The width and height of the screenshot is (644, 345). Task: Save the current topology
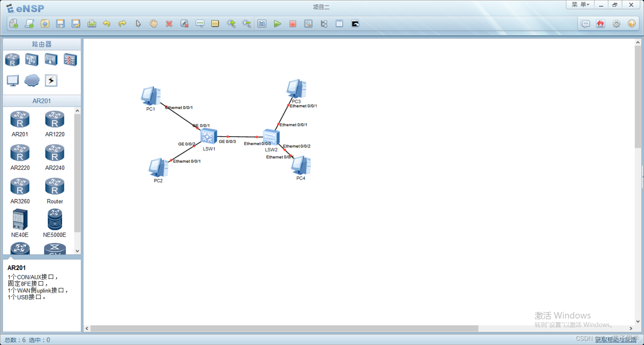pyautogui.click(x=60, y=23)
